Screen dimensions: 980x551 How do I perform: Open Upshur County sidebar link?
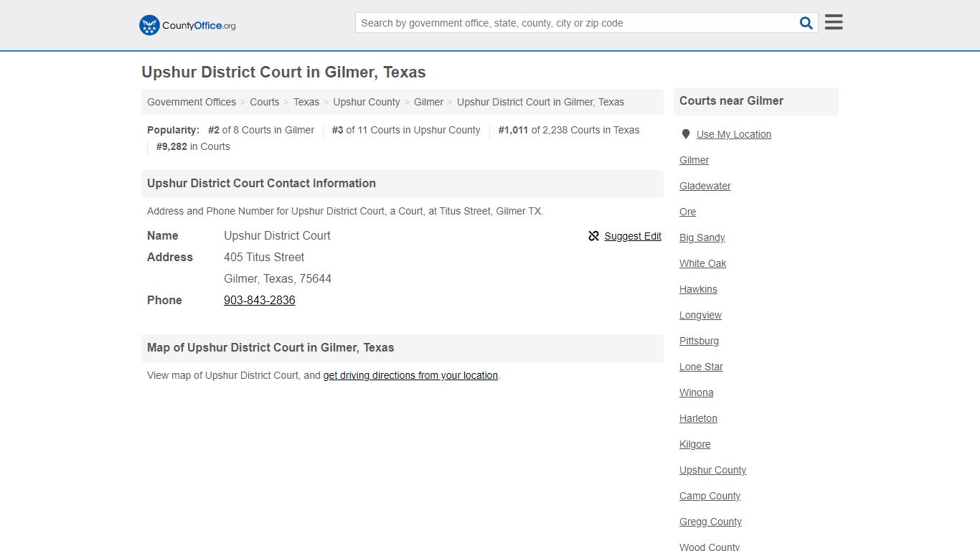(x=713, y=470)
